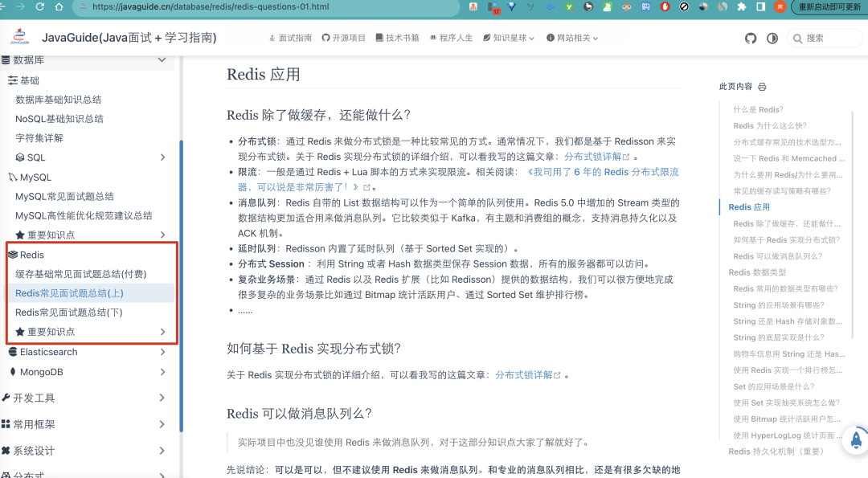Click the blue diamond extension icon
The image size is (868, 478).
[x=512, y=6]
